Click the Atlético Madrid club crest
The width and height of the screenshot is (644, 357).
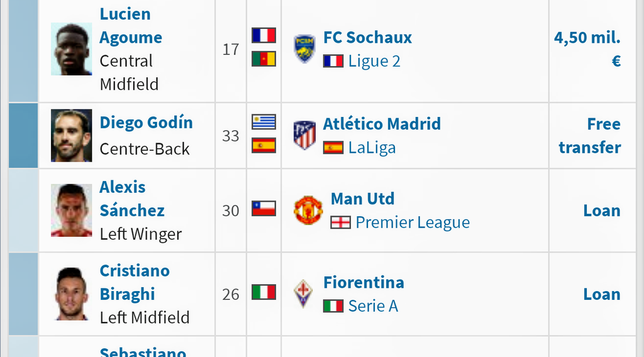304,135
